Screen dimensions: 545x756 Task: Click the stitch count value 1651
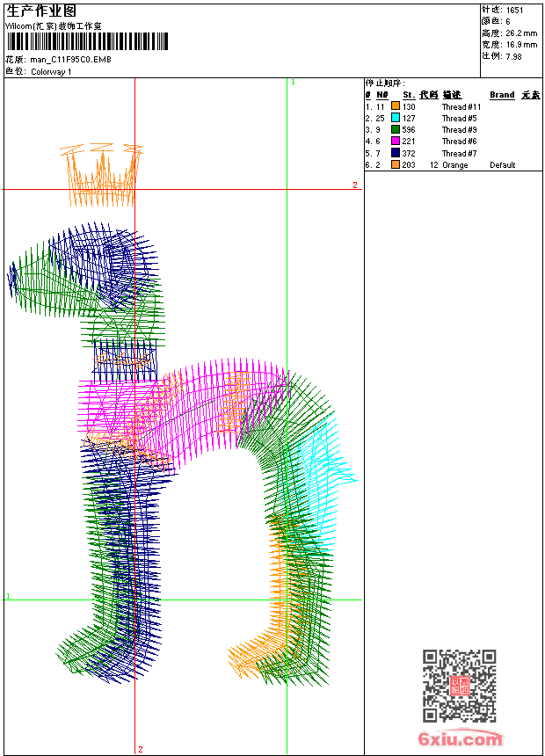tap(514, 10)
